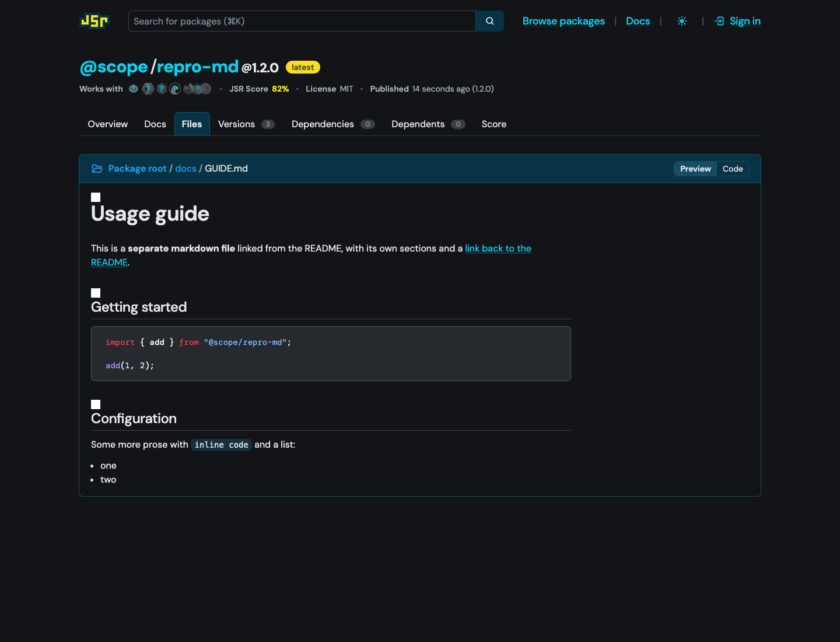Click the 'Usage guide' heading
Screen dimensions: 840x642
tap(150, 214)
